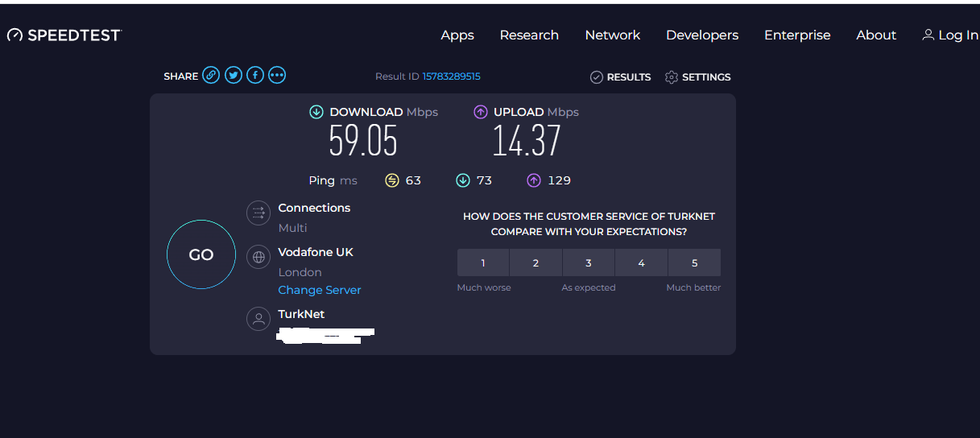Screen dimensions: 980x438
Task: Click the 59.05 download speed value
Action: pyautogui.click(x=363, y=143)
